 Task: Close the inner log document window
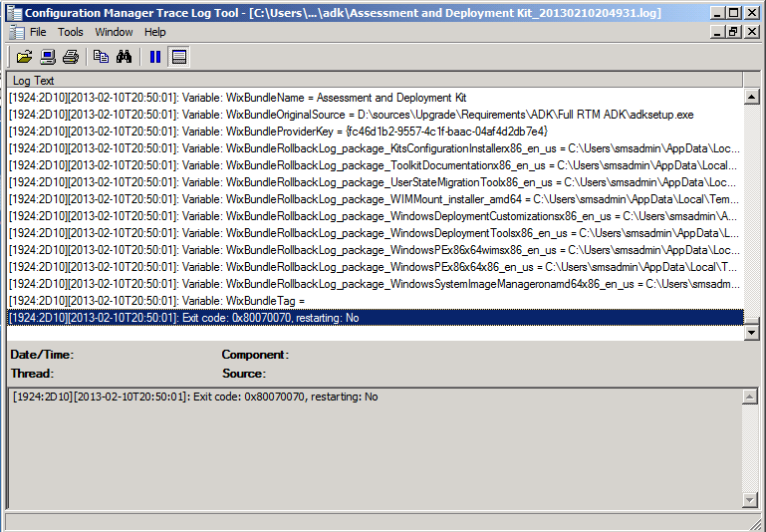point(751,32)
